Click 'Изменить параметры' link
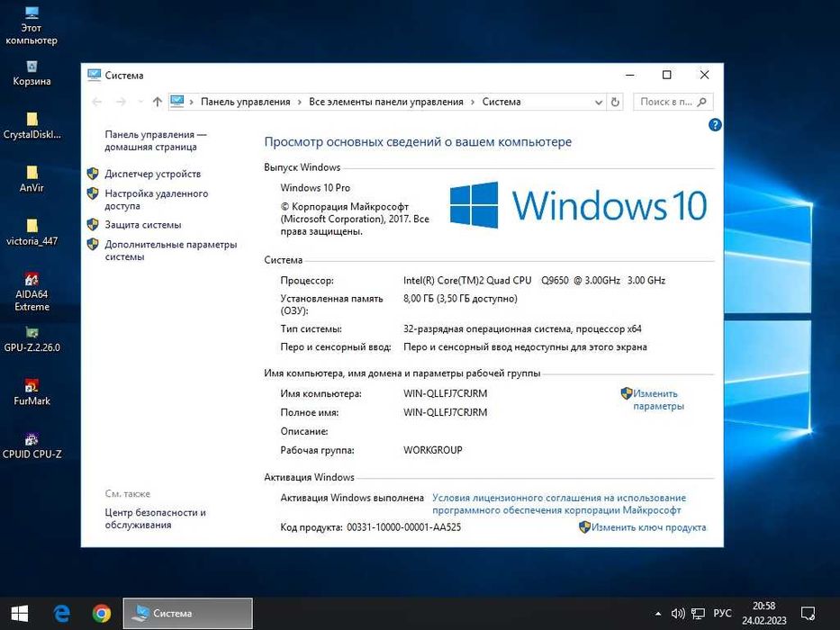The width and height of the screenshot is (840, 630). 658,400
